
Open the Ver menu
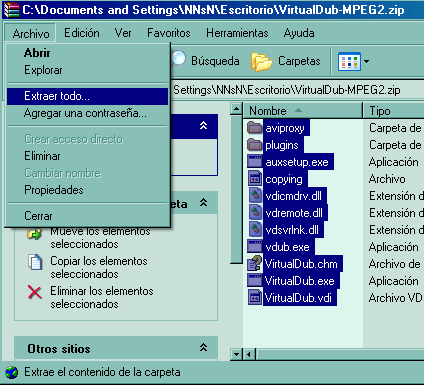point(123,33)
